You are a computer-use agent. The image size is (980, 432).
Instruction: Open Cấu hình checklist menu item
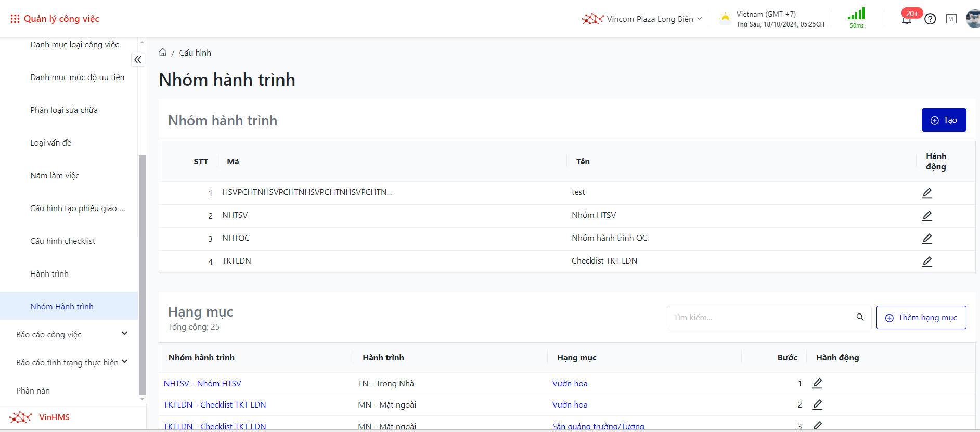click(x=63, y=241)
